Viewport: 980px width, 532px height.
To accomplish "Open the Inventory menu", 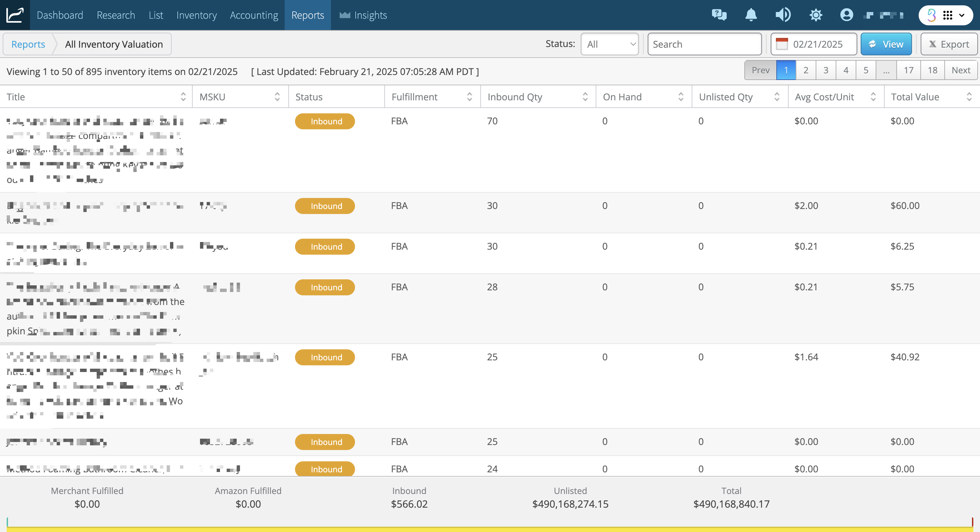I will pyautogui.click(x=196, y=15).
